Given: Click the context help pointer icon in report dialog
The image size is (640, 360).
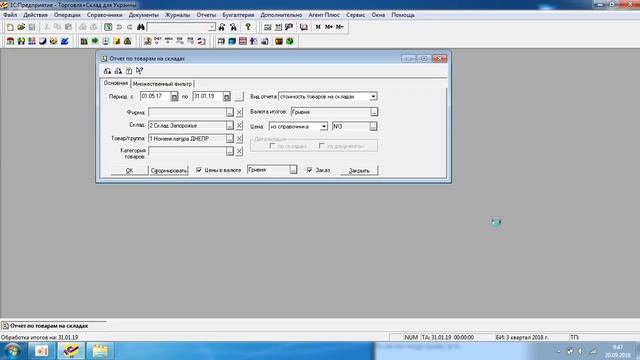Looking at the screenshot, I should point(140,71).
